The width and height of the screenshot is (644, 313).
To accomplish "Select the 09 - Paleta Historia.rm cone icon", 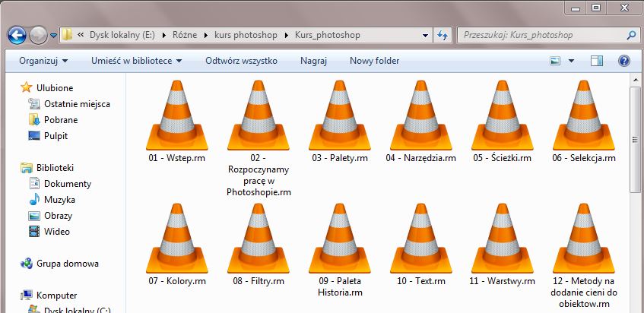I will [x=339, y=239].
